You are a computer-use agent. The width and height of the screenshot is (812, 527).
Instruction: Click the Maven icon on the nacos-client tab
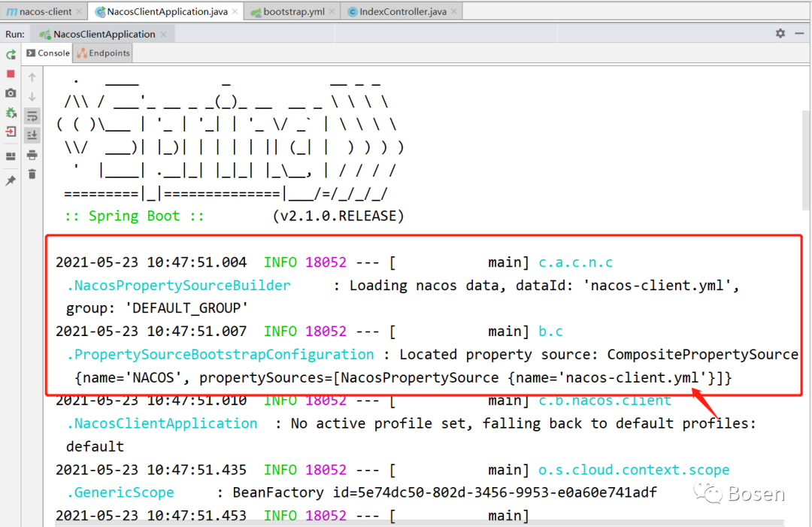[x=11, y=11]
